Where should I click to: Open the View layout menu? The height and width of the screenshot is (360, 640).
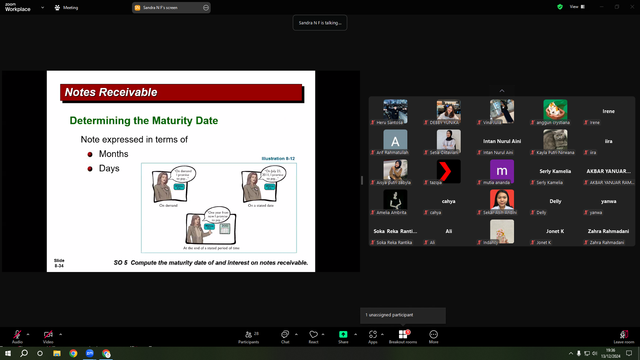tap(577, 7)
